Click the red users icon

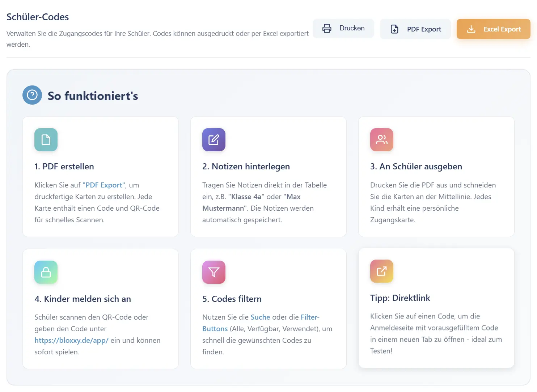tap(382, 140)
